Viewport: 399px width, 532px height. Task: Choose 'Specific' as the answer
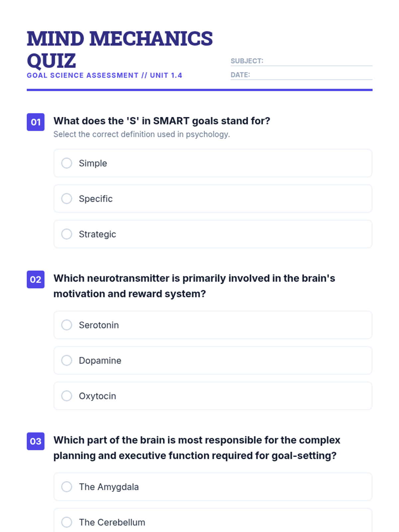coord(66,199)
